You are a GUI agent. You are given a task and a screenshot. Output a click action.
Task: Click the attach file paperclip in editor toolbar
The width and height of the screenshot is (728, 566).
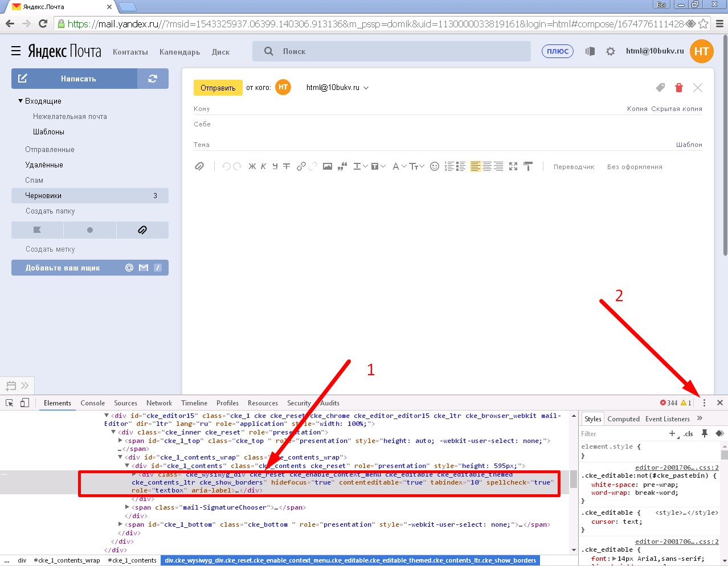pos(199,166)
